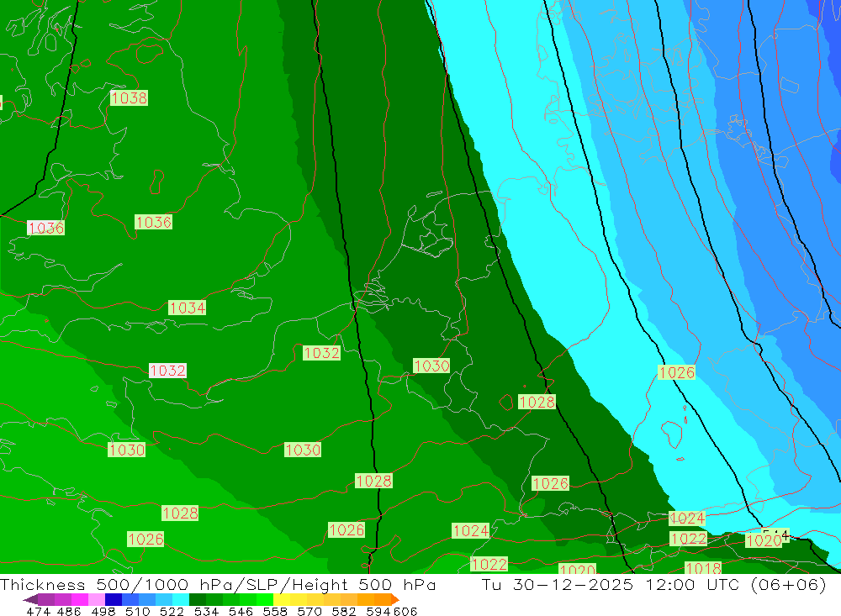Viewport: 841px width, 616px height.
Task: Click the 1038 isobar pressure label
Action: pyautogui.click(x=129, y=98)
